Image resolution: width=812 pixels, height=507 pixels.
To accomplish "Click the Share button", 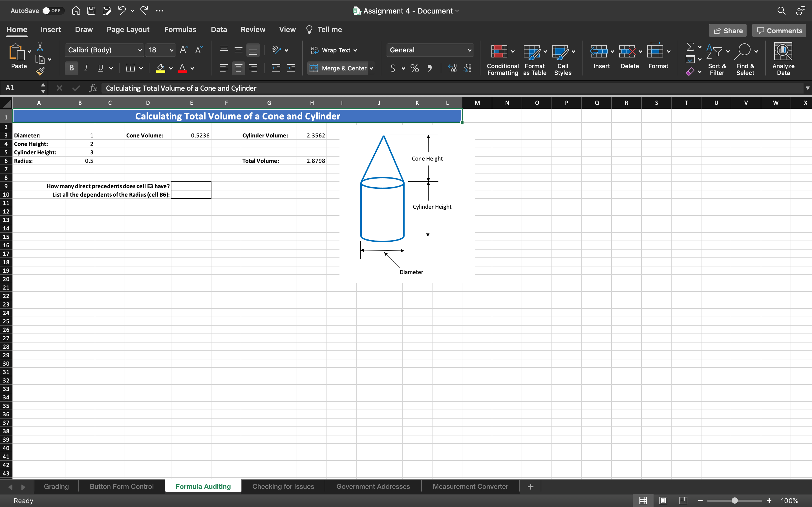I will [727, 30].
